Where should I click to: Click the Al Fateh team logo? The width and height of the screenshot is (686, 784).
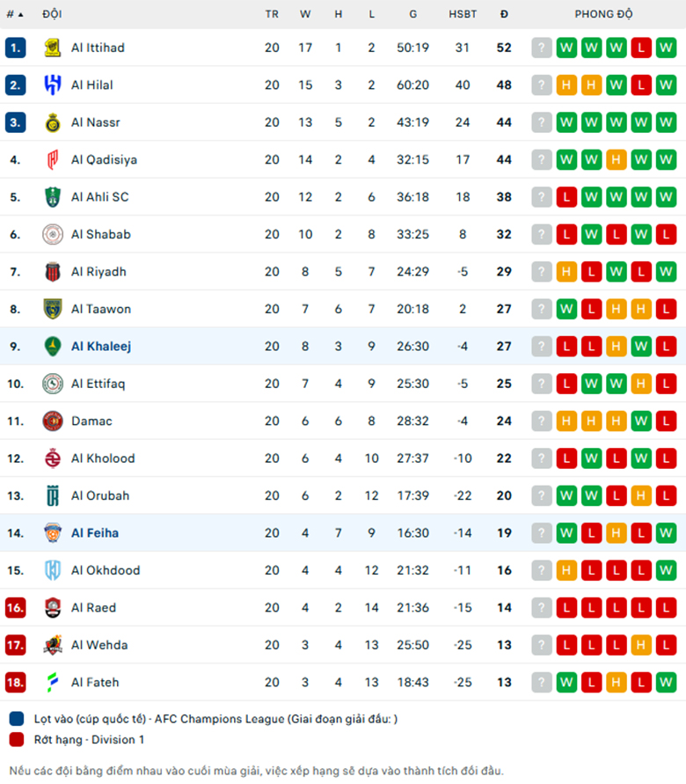53,683
